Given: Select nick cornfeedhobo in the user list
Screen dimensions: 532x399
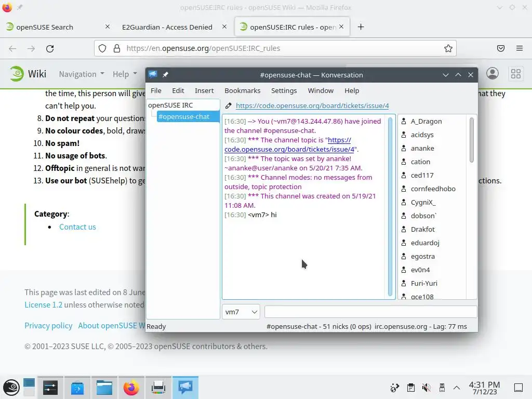Looking at the screenshot, I should (432, 189).
